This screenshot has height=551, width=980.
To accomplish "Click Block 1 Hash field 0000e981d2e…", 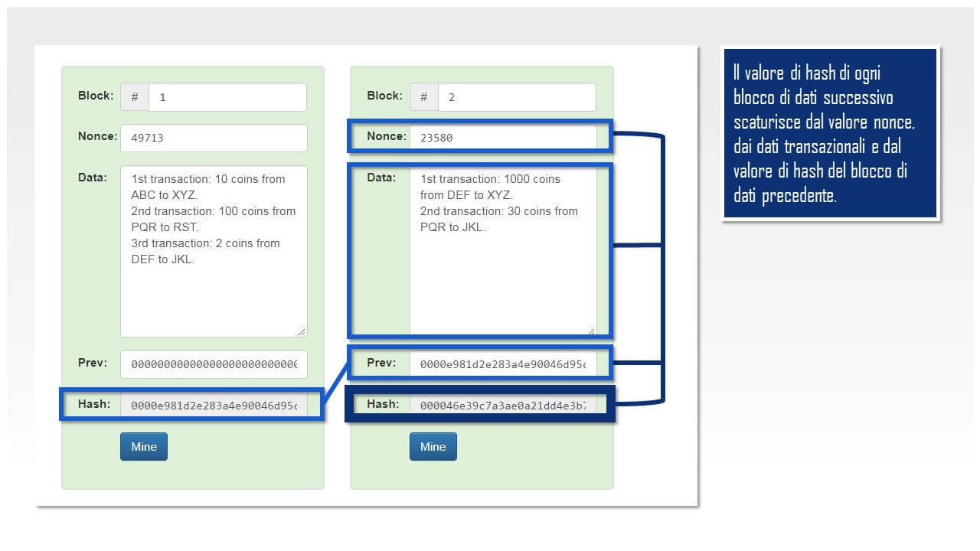I will coord(214,405).
